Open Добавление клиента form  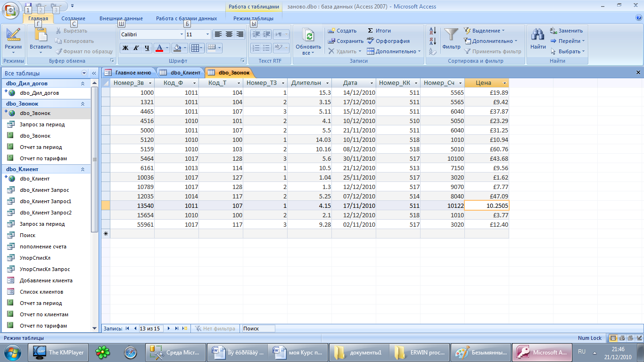[x=46, y=280]
